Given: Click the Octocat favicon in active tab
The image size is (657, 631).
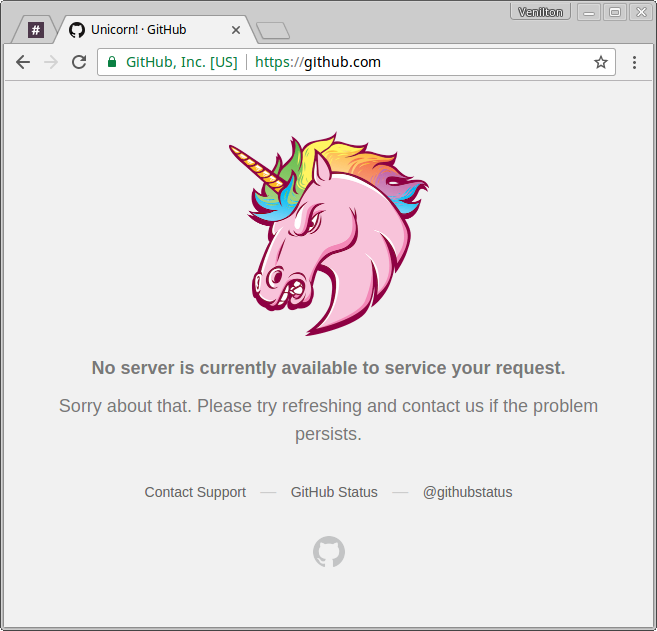Looking at the screenshot, I should tap(77, 30).
